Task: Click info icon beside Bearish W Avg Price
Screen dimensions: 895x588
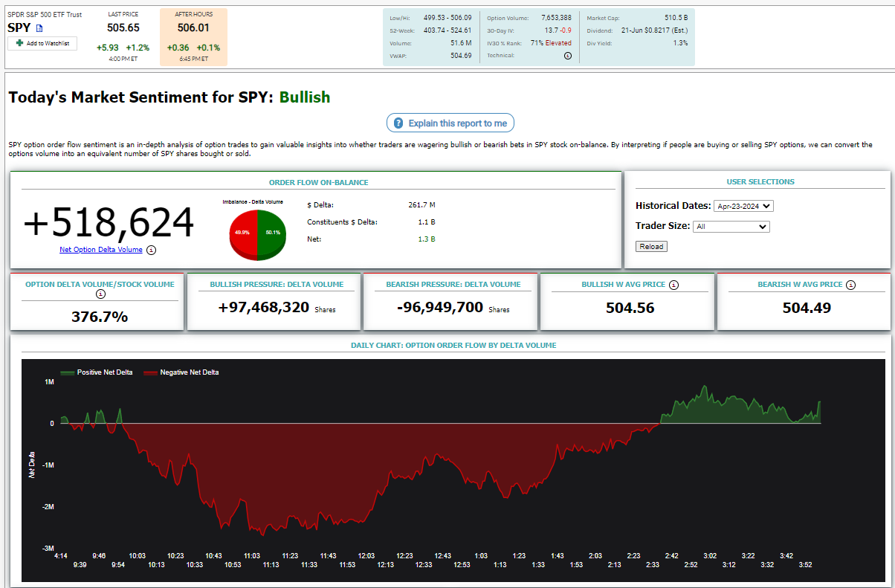Action: (x=851, y=285)
